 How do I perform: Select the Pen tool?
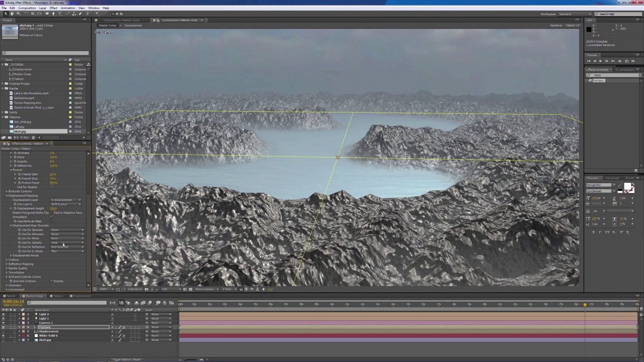click(53, 14)
